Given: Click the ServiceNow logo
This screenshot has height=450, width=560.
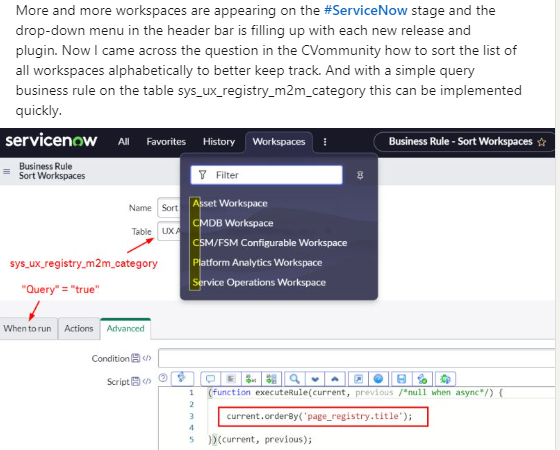Looking at the screenshot, I should tap(51, 140).
